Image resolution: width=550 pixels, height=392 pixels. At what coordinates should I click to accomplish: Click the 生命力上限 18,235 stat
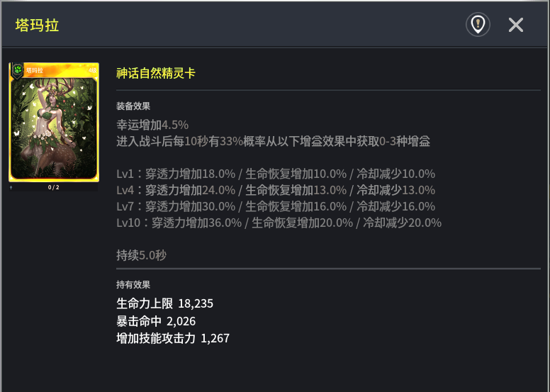click(x=164, y=303)
